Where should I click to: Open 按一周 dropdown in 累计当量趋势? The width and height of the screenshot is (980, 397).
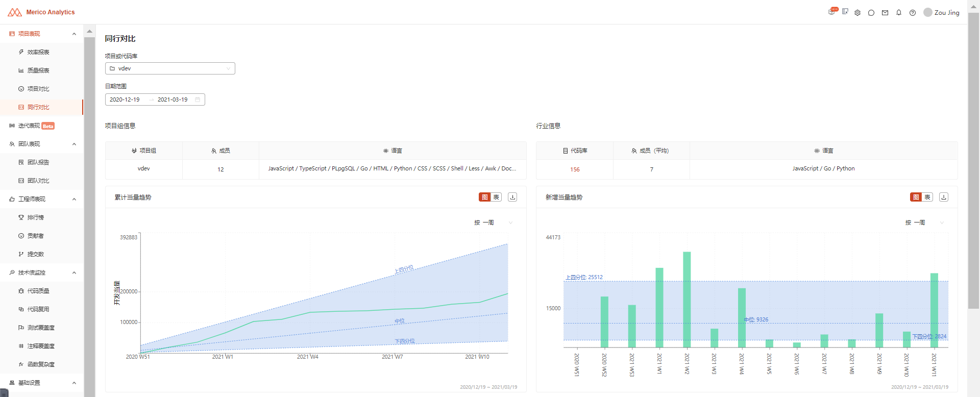click(x=493, y=222)
